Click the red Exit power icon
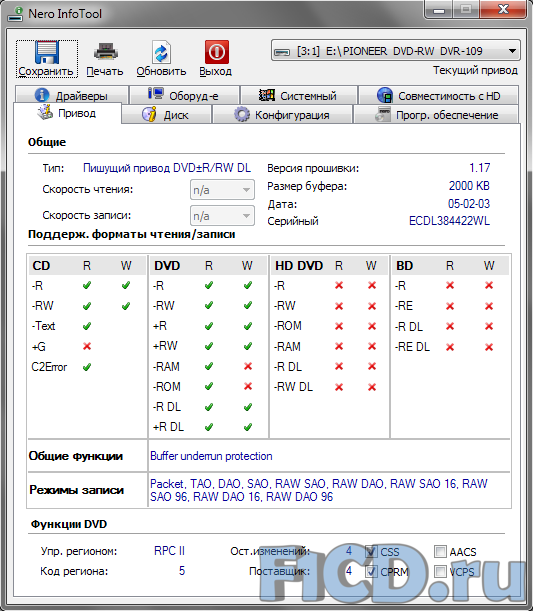Image resolution: width=533 pixels, height=611 pixels. click(217, 52)
